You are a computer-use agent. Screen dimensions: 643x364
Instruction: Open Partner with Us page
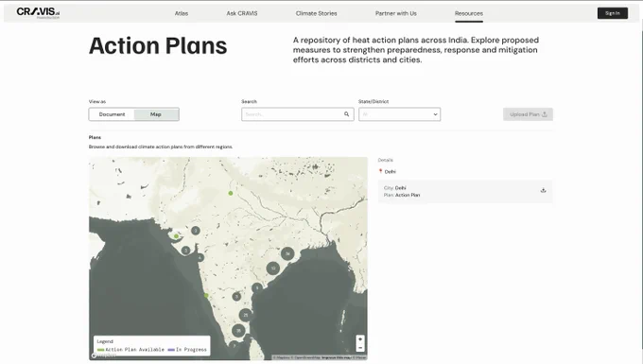point(395,13)
